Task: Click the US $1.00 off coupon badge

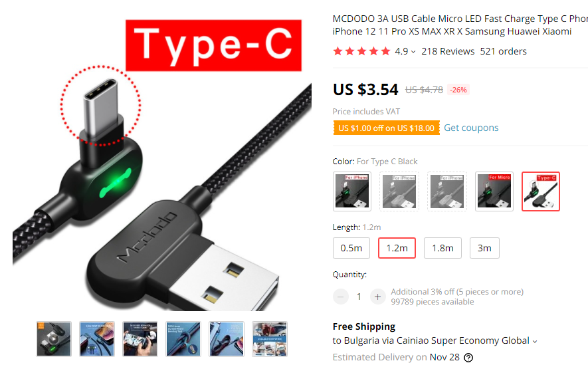Action: click(x=386, y=128)
